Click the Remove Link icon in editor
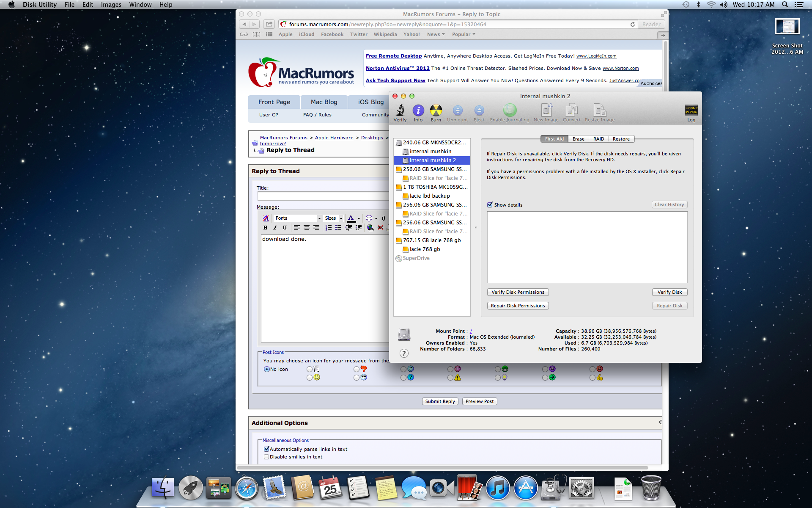812x508 pixels. click(x=380, y=228)
